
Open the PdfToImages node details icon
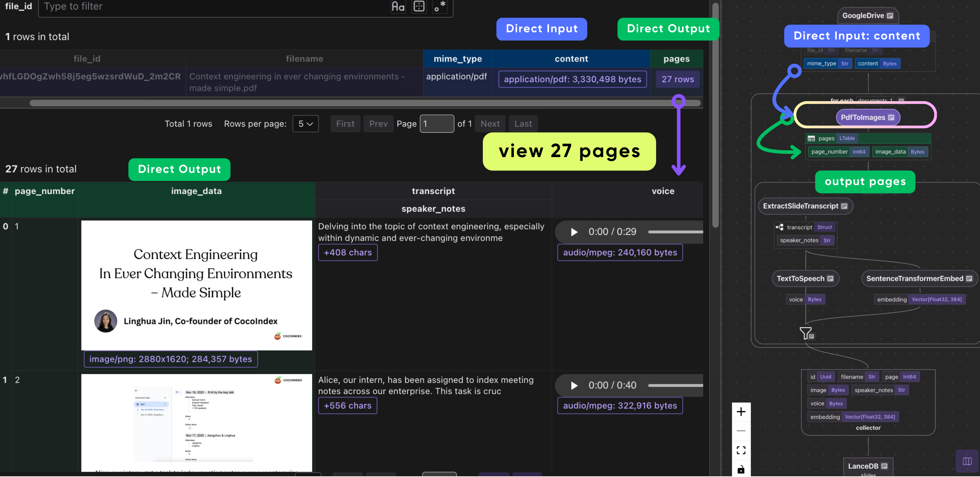tap(892, 117)
